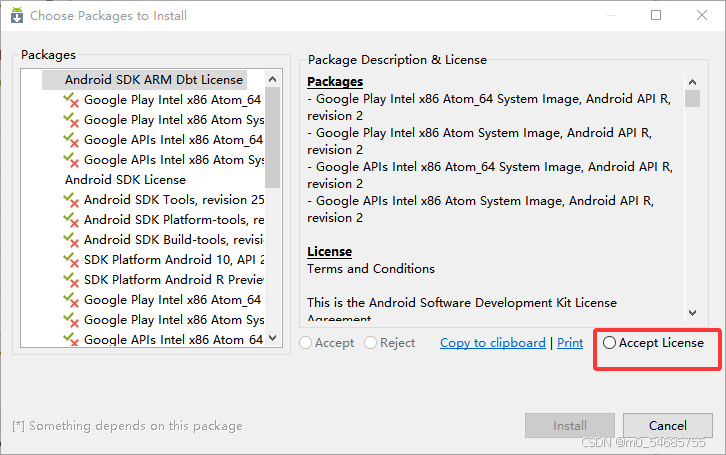Click the status icon beside SDK Platform Android 10
The image size is (726, 455).
(x=71, y=260)
